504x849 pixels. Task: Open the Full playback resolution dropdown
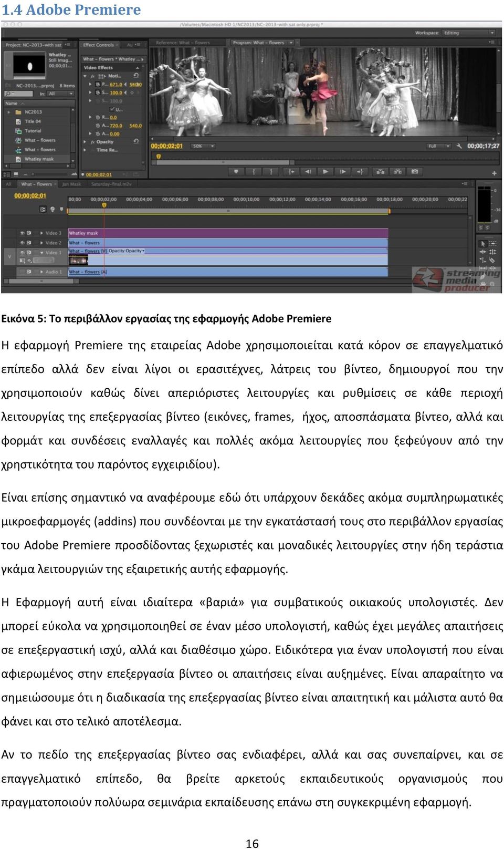[439, 146]
